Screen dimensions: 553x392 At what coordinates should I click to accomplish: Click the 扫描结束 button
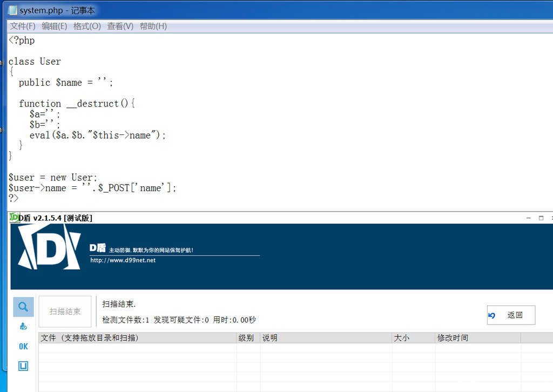65,311
